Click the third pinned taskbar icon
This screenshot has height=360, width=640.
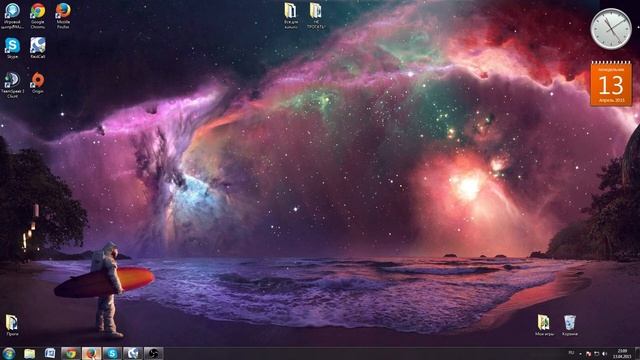click(x=50, y=353)
